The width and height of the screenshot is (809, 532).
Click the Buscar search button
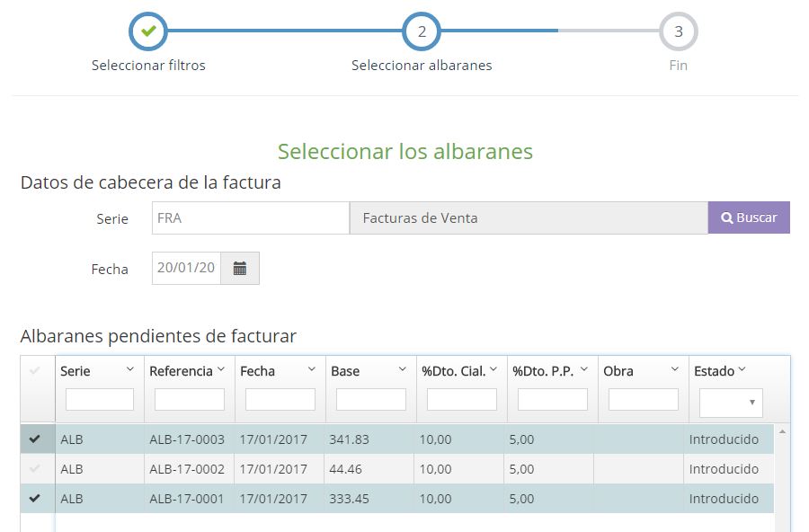click(749, 217)
